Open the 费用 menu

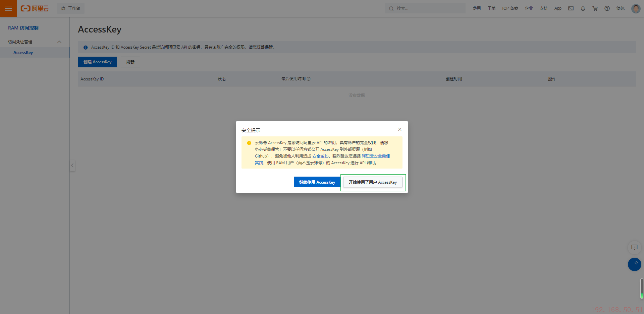[x=477, y=8]
